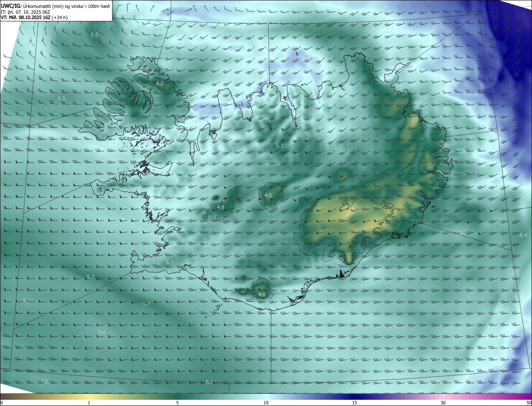The image size is (532, 406).
Task: Click the 2.7 value in east Iceland
Action: point(415,120)
